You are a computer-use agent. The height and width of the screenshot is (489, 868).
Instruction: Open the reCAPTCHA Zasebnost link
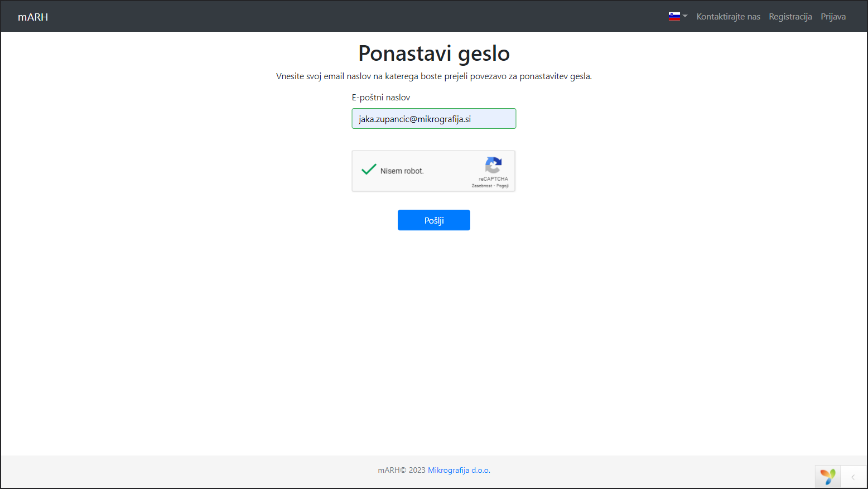481,186
